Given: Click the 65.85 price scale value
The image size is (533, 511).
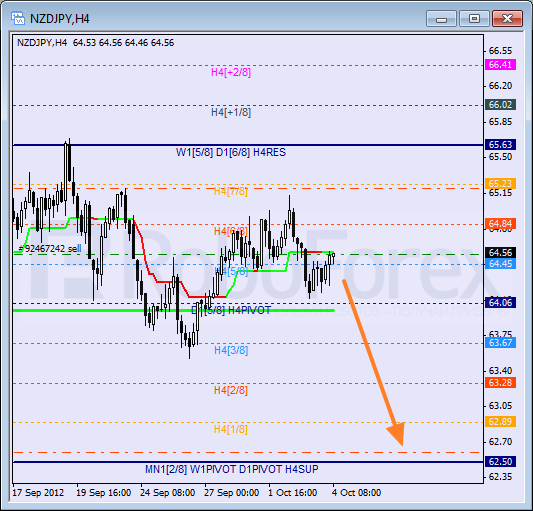Looking at the screenshot, I should click(500, 122).
